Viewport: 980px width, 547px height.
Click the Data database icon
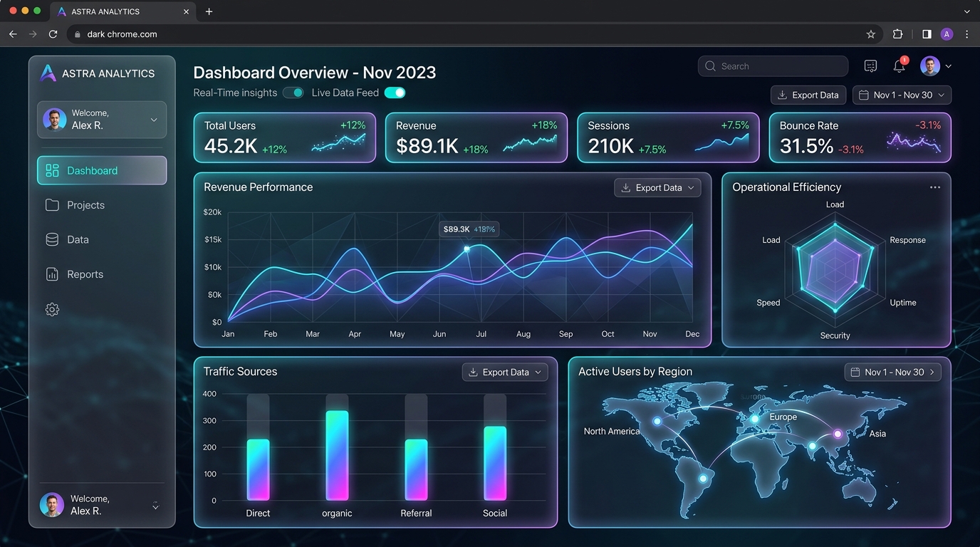pyautogui.click(x=52, y=239)
